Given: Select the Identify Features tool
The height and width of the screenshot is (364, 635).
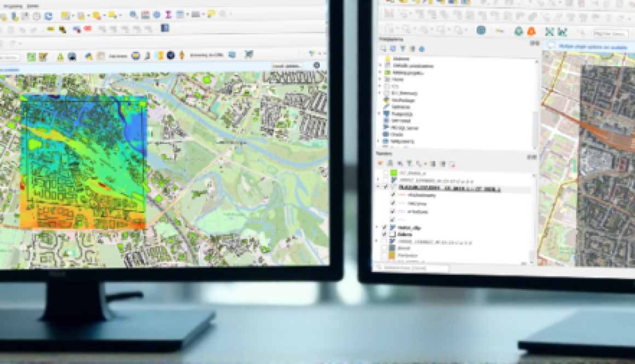Looking at the screenshot, I should click(x=131, y=13).
